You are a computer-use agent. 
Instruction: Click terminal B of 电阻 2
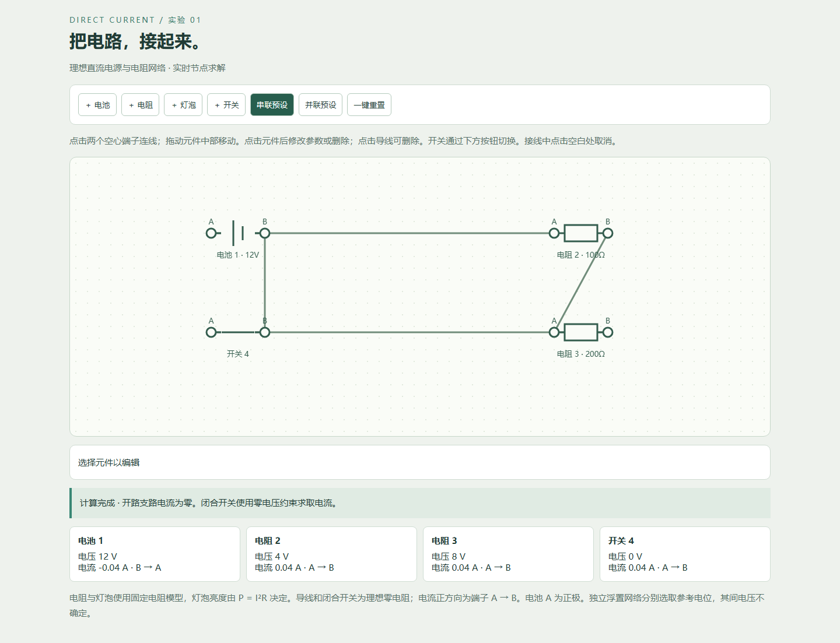[608, 233]
